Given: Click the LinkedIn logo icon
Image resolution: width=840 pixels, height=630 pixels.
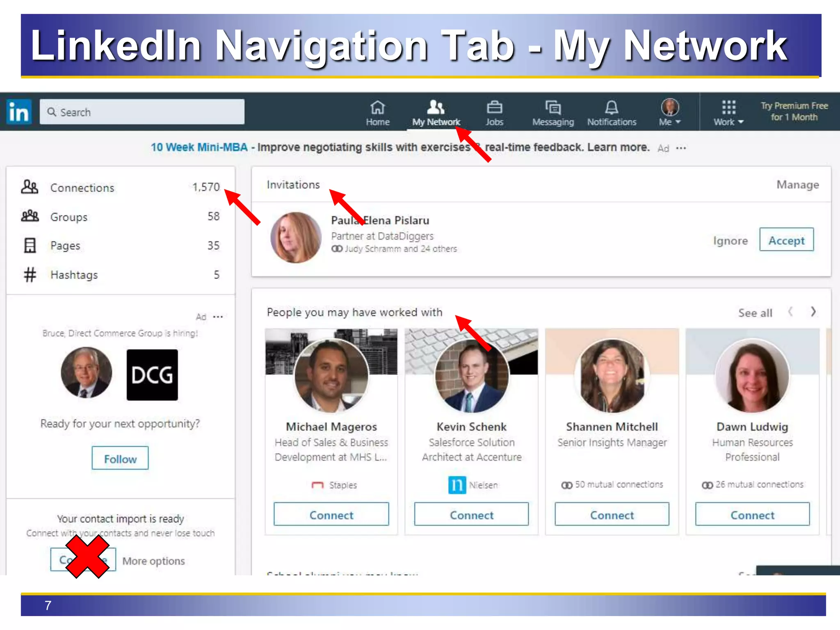Looking at the screenshot, I should tap(19, 112).
